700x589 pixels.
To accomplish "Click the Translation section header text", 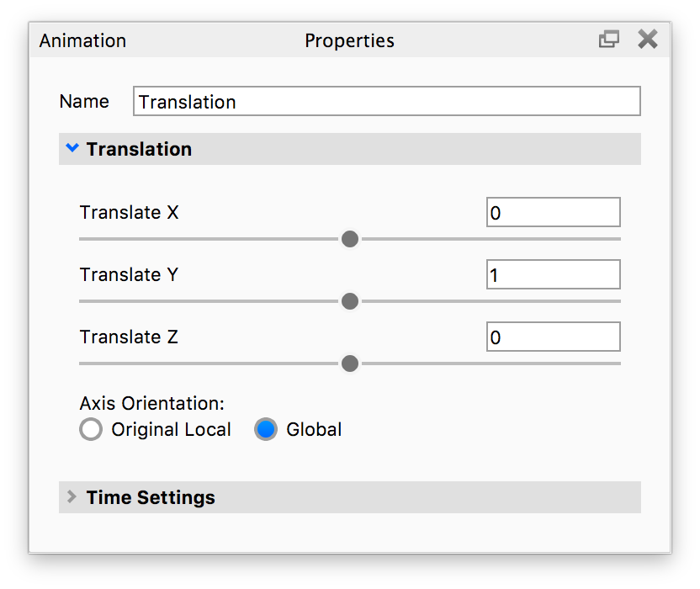I will tap(139, 149).
